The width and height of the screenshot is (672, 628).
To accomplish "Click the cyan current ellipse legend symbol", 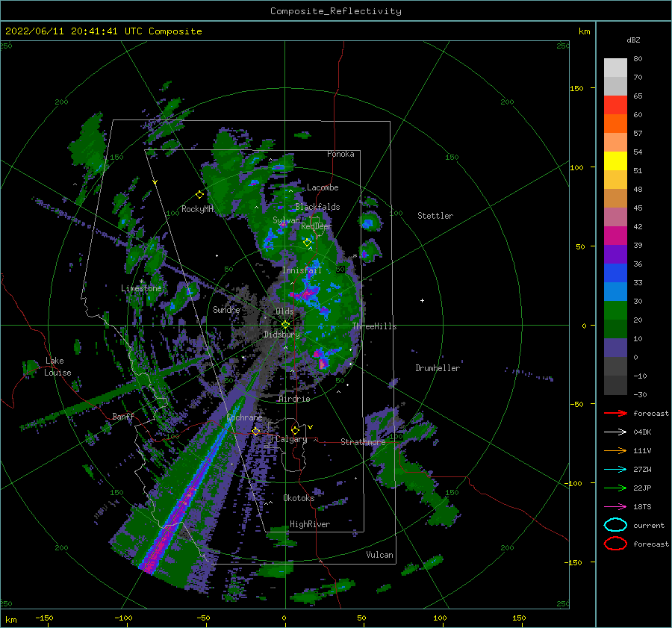I will pyautogui.click(x=615, y=525).
